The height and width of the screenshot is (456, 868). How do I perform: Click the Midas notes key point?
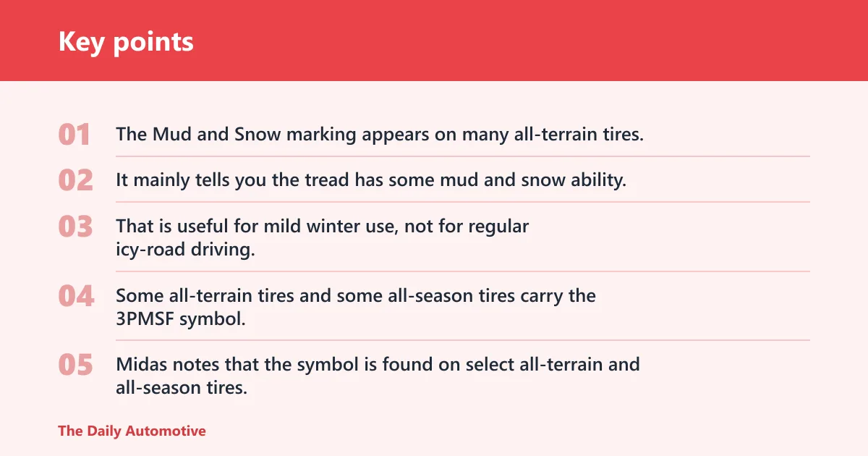pos(378,376)
